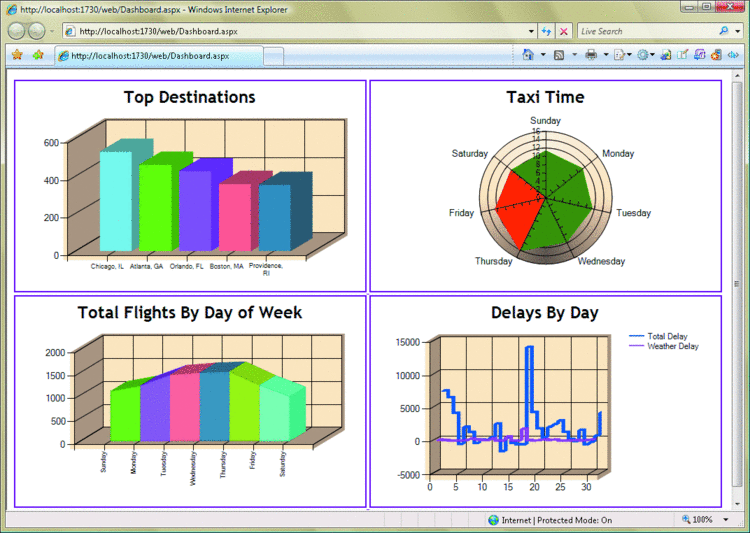Click the vertical scrollbar thumb
Screen dimensions: 750x533
[737, 284]
